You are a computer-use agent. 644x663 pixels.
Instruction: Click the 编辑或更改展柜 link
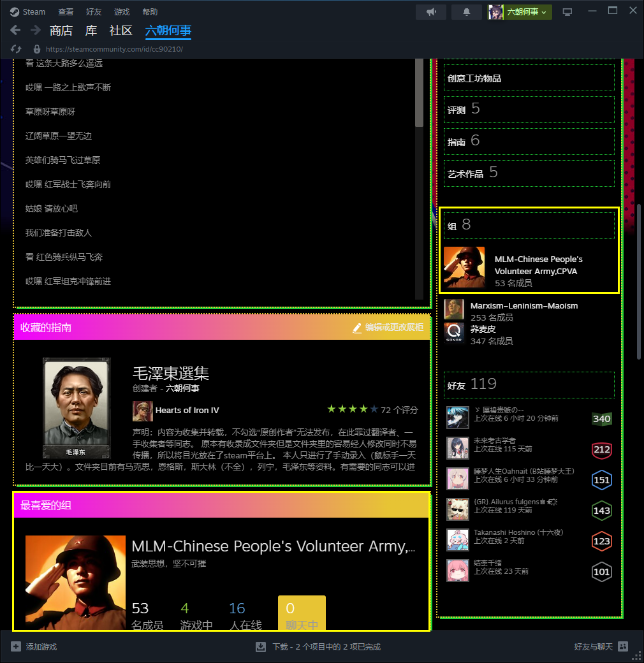click(394, 327)
